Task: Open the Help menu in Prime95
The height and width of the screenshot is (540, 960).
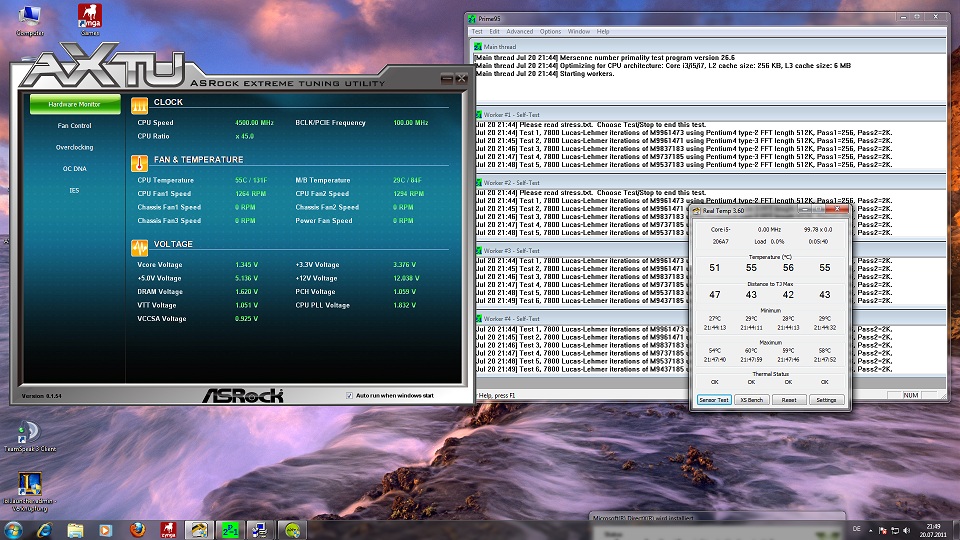Action: click(x=602, y=31)
